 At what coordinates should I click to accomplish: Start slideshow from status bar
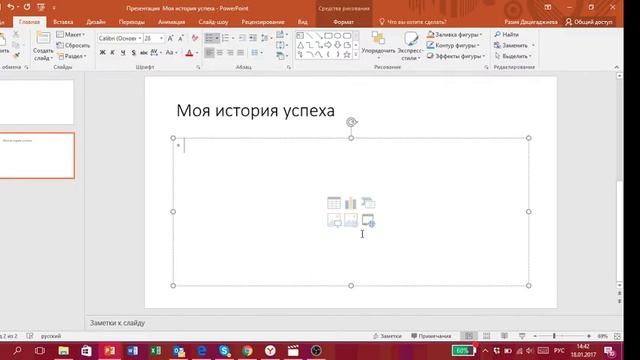tap(522, 336)
